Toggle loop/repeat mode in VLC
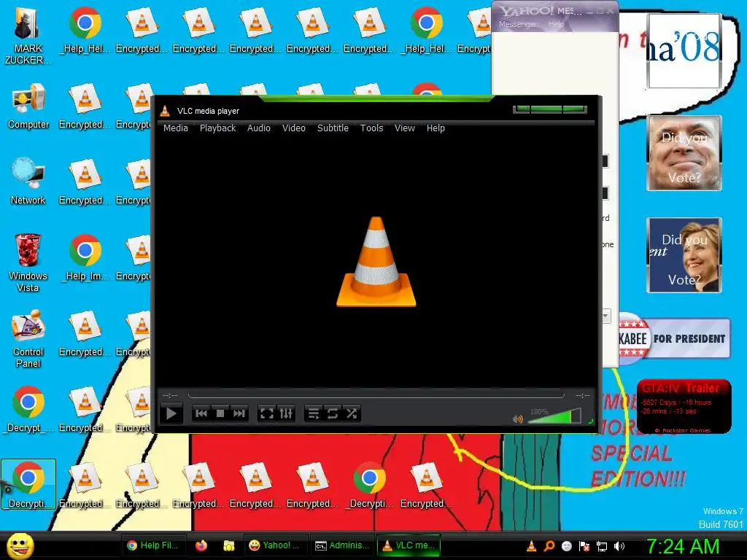Screen dimensions: 747x560 click(333, 413)
